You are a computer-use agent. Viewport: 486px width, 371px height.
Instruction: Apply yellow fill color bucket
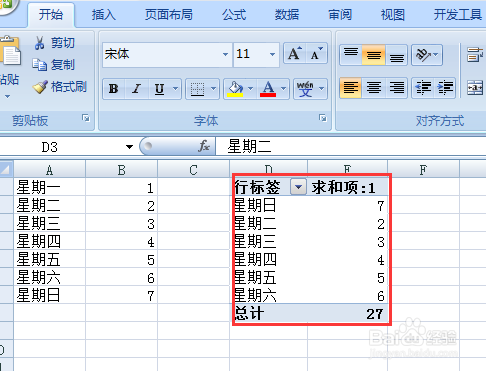click(x=235, y=89)
